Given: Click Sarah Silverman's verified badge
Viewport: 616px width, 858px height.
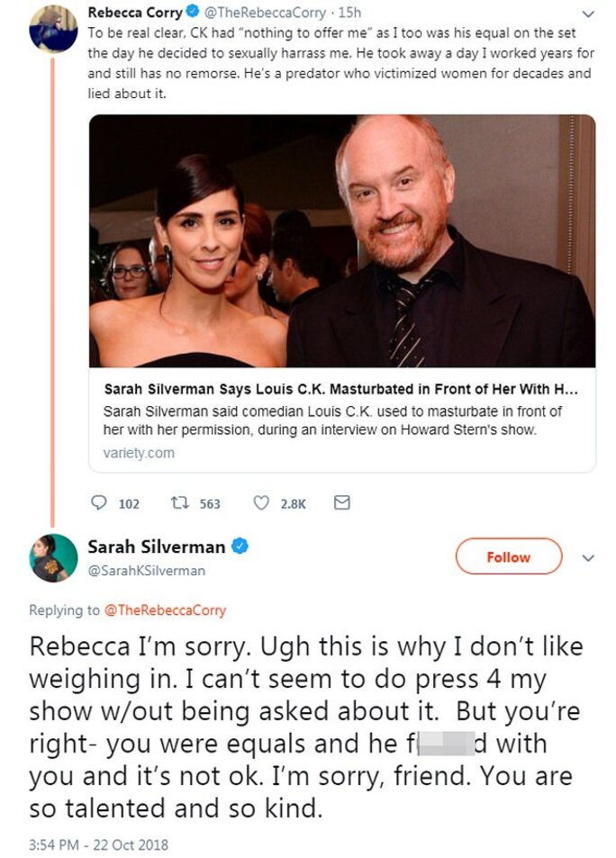Looking at the screenshot, I should (240, 546).
